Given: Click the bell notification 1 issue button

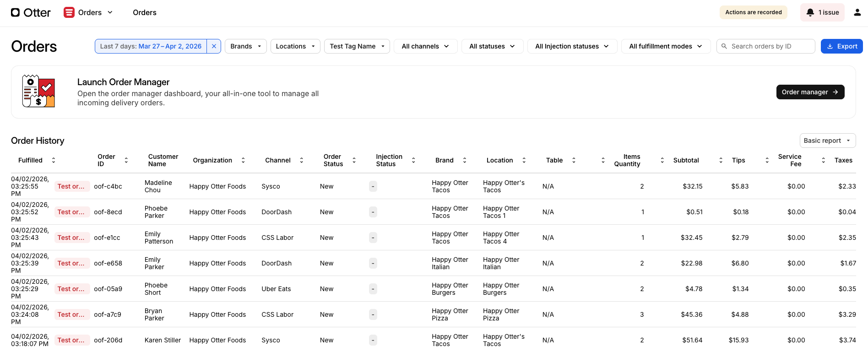Looking at the screenshot, I should pos(822,12).
